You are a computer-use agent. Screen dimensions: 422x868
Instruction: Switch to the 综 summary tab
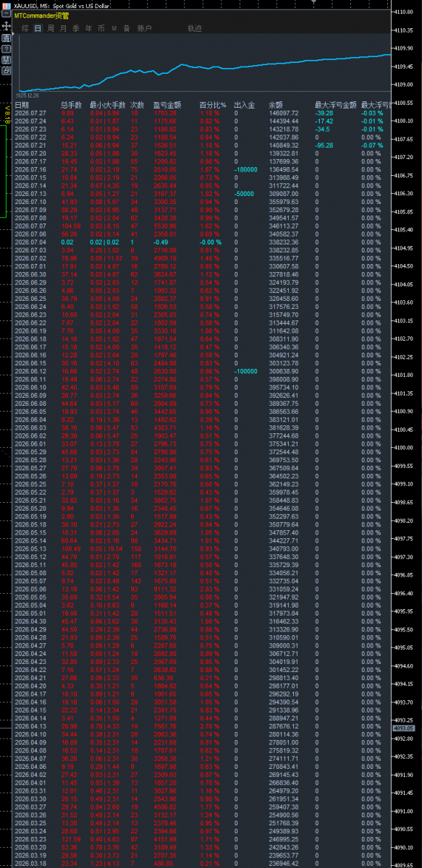[25, 28]
